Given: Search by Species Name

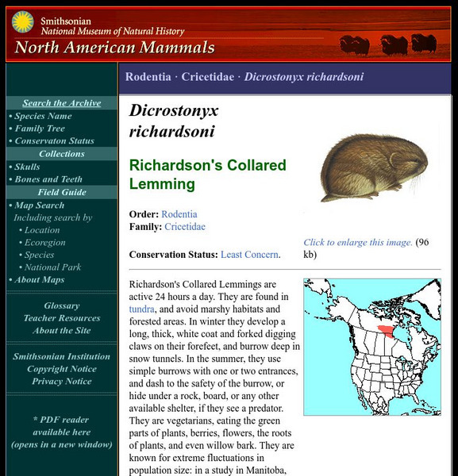Looking at the screenshot, I should pyautogui.click(x=44, y=116).
